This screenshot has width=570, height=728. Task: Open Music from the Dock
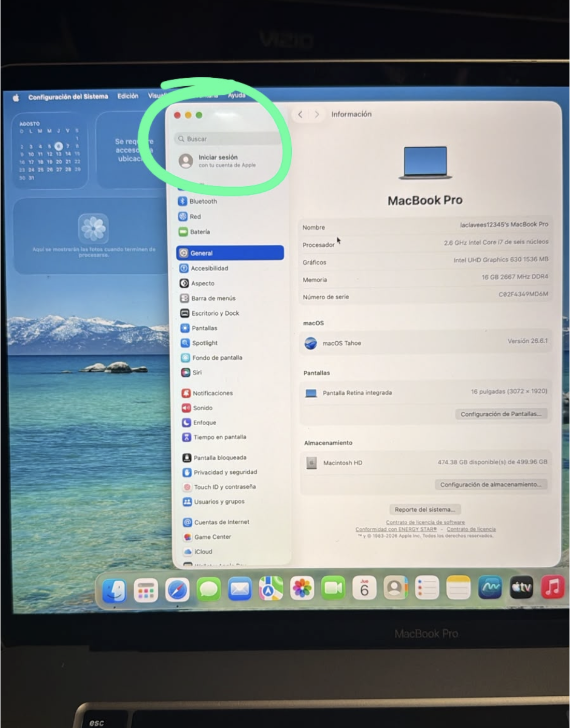click(552, 588)
